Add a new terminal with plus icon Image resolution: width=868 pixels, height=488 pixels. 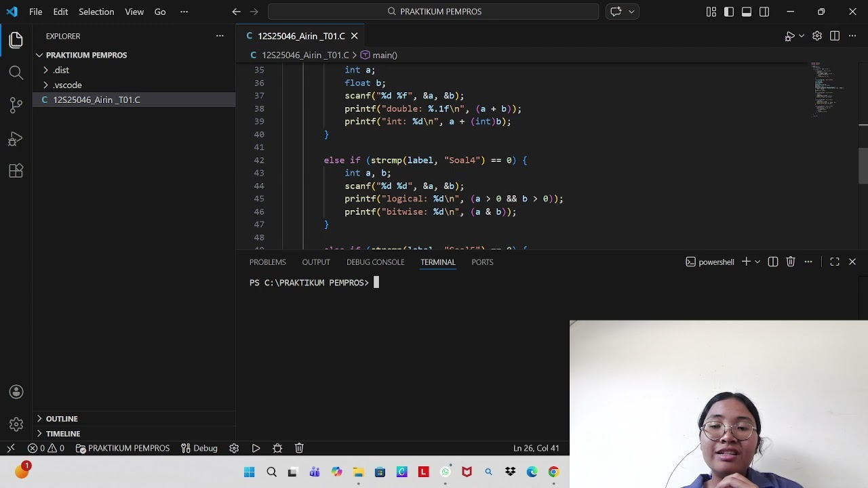[x=746, y=262]
